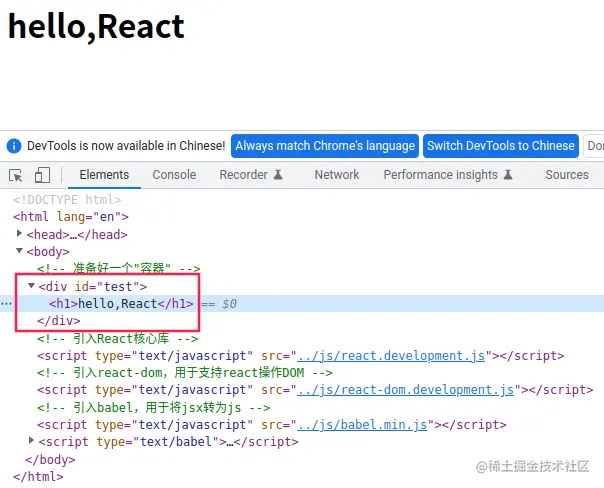Click the hello,React heading on the page

coord(96,27)
